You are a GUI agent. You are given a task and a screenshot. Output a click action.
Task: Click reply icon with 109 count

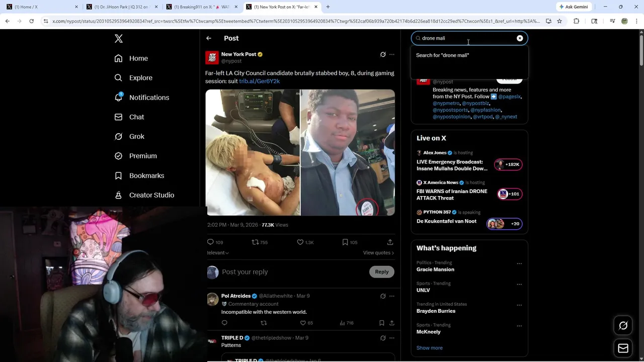pyautogui.click(x=215, y=242)
